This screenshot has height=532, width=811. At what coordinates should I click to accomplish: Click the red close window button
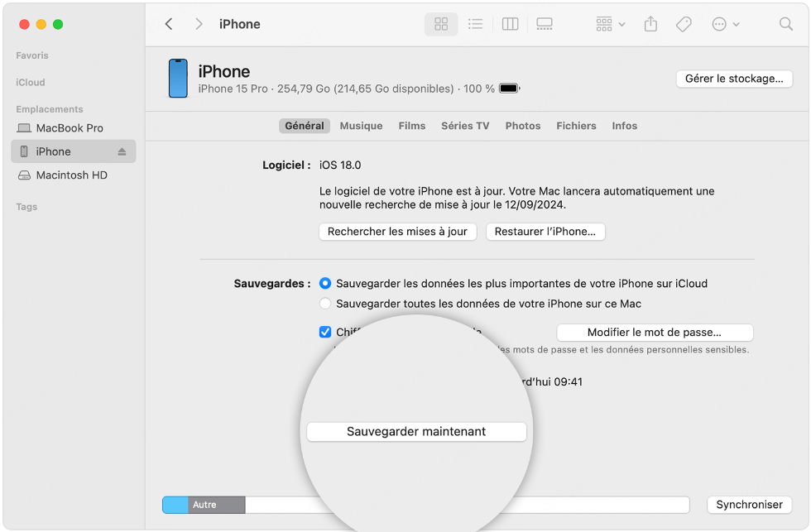click(x=24, y=24)
